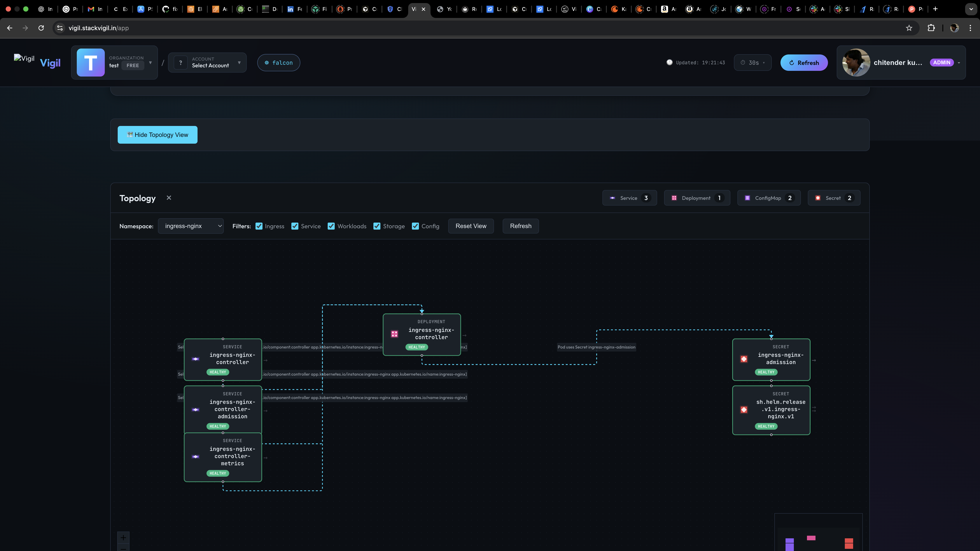The width and height of the screenshot is (980, 551).
Task: Click the Reset View button
Action: [471, 226]
